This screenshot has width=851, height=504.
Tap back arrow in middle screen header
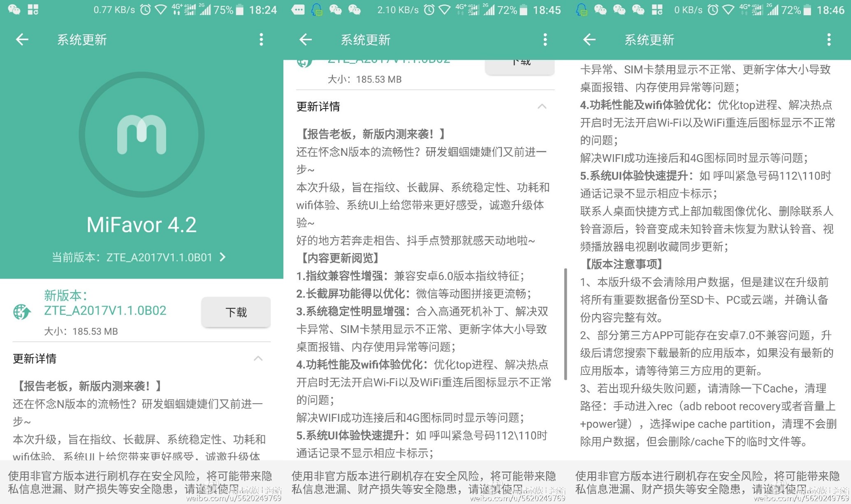coord(306,39)
